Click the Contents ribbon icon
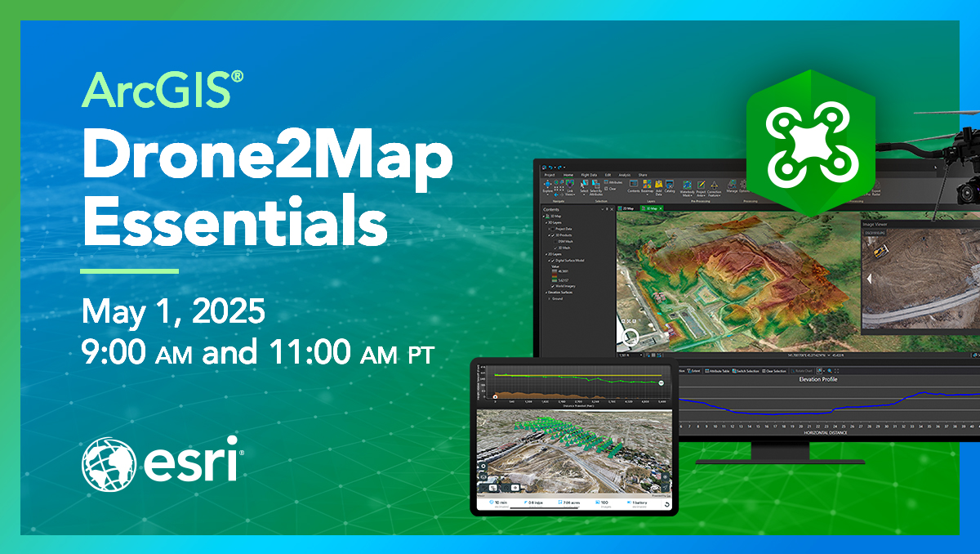980x554 pixels. 634,185
